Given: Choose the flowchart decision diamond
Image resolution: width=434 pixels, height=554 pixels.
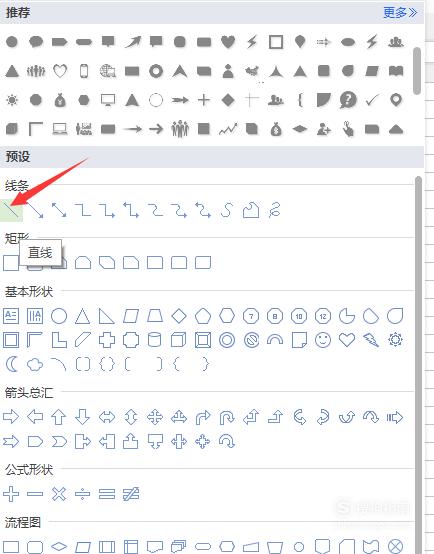Looking at the screenshot, I should pyautogui.click(x=59, y=547).
